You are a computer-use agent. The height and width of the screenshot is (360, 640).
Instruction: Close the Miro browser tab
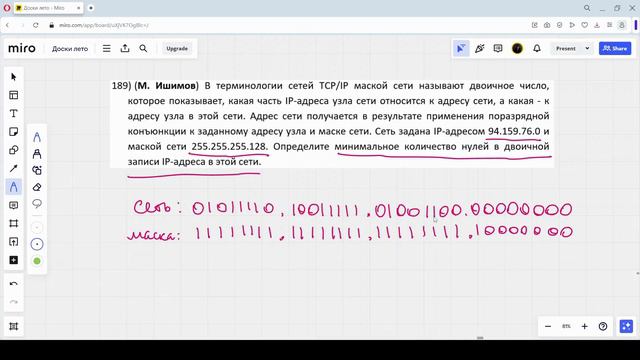[x=78, y=8]
